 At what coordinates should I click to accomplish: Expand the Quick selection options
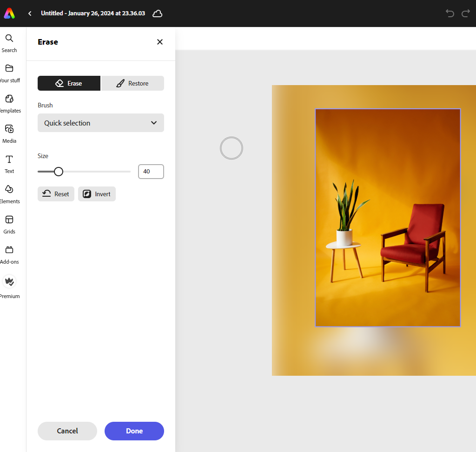153,123
